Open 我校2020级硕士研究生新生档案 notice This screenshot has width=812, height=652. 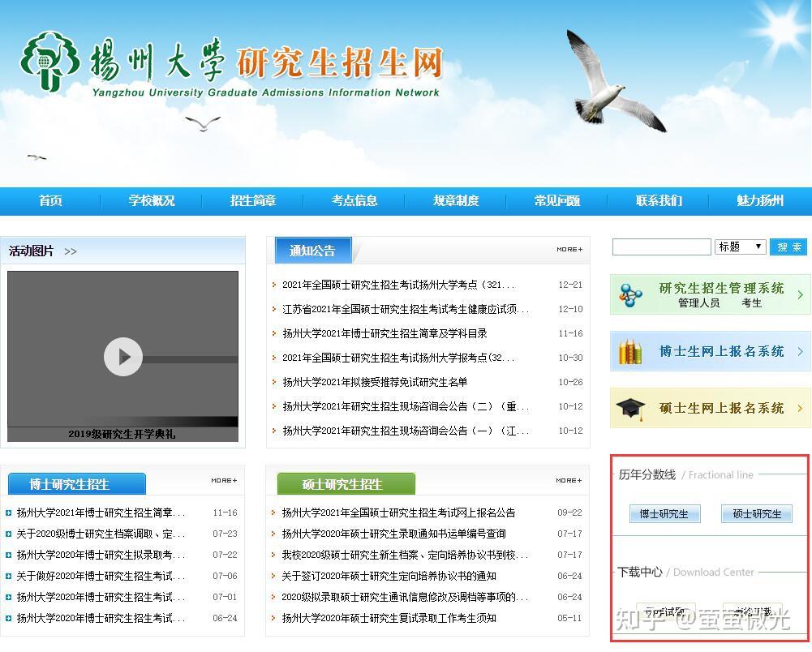pyautogui.click(x=405, y=555)
